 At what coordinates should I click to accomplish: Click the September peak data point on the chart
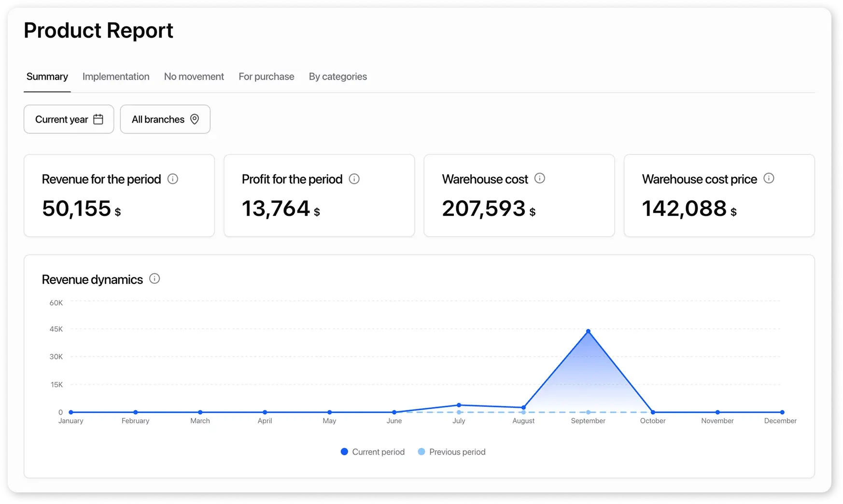point(588,331)
